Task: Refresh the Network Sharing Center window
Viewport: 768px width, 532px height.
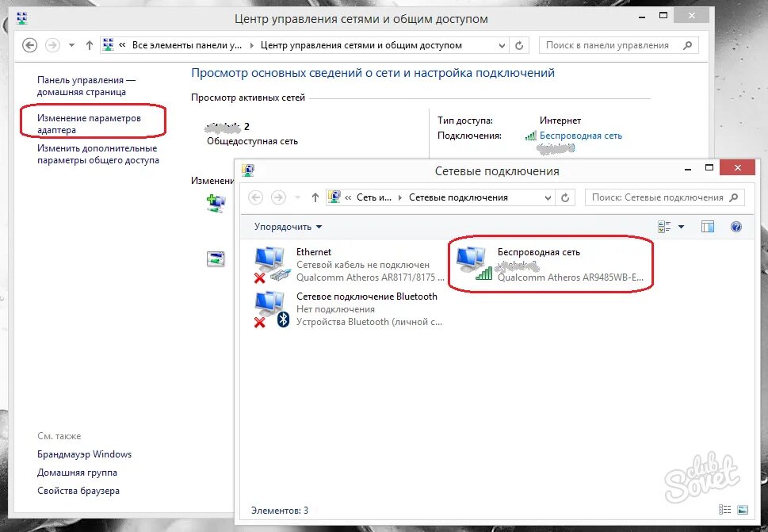Action: pyautogui.click(x=519, y=45)
